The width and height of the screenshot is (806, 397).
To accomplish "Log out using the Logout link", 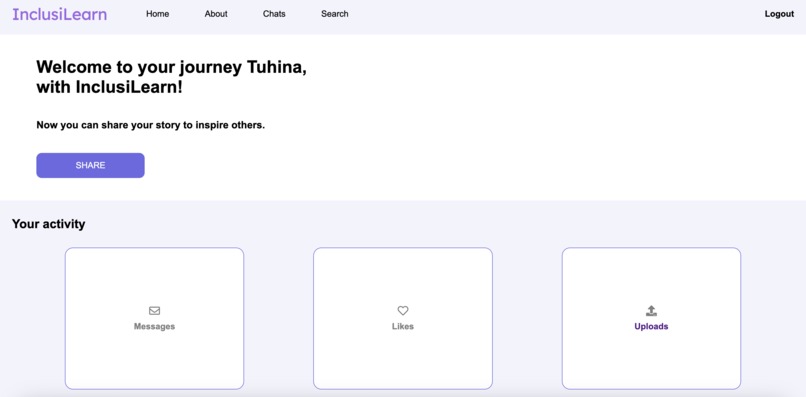I will pyautogui.click(x=779, y=14).
